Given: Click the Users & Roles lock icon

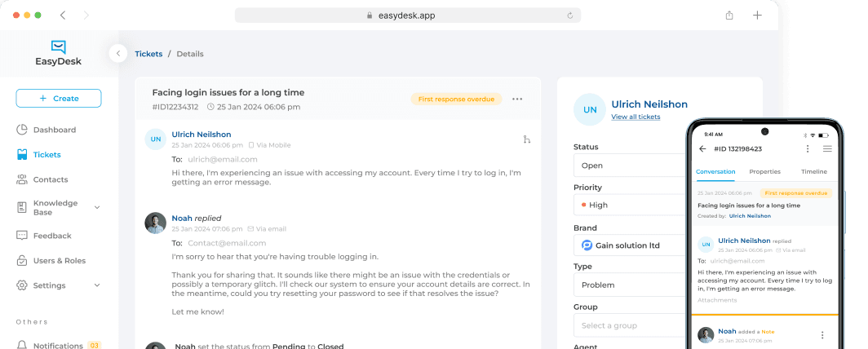Looking at the screenshot, I should point(21,260).
